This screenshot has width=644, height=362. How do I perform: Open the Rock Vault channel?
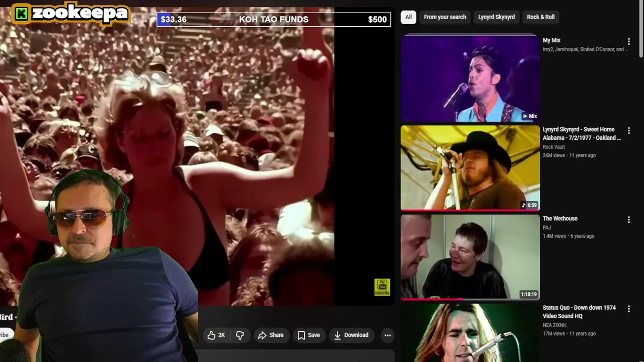[x=553, y=147]
